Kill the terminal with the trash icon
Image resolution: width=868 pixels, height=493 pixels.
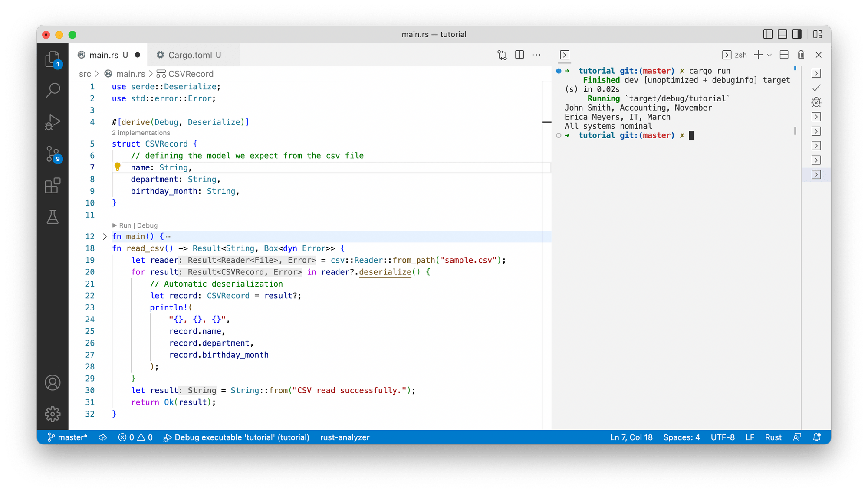click(x=801, y=55)
